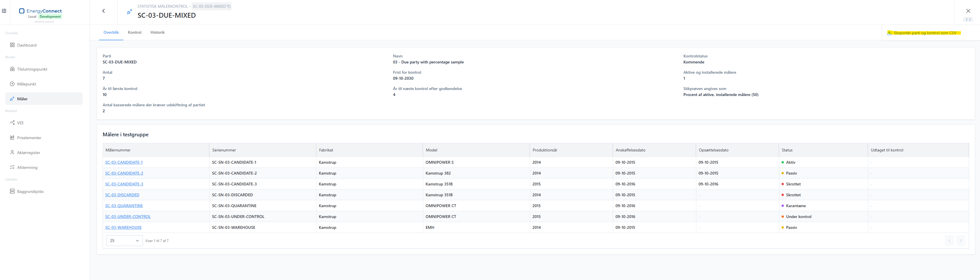This screenshot has height=280, width=980.
Task: Open the rows-per-page dropdown showing 25
Action: coord(124,241)
